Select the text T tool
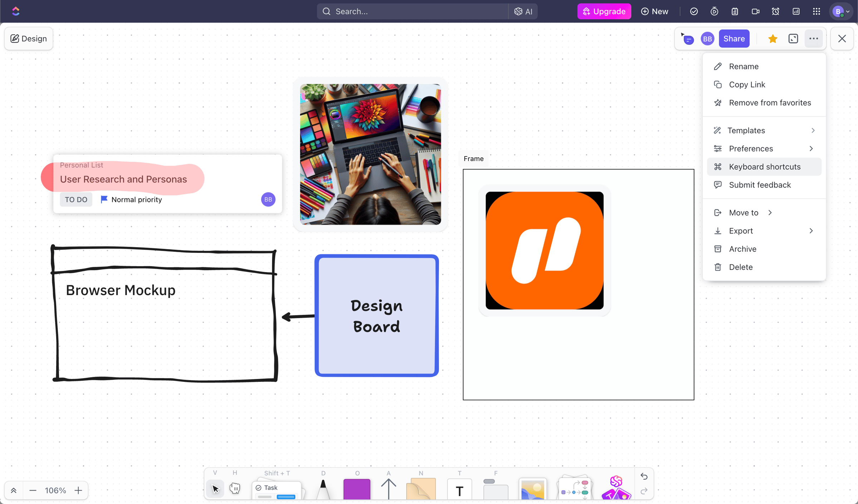Screen dimensions: 858x504 click(x=459, y=490)
